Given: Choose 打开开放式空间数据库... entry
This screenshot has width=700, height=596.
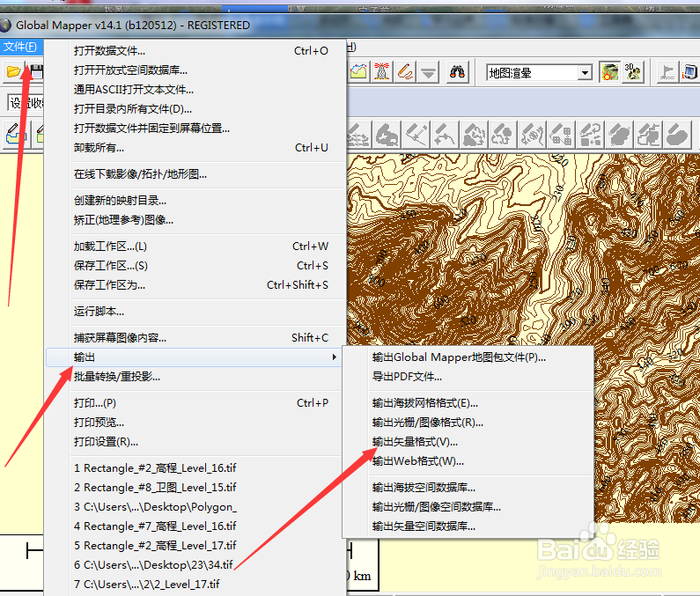Looking at the screenshot, I should [x=196, y=70].
